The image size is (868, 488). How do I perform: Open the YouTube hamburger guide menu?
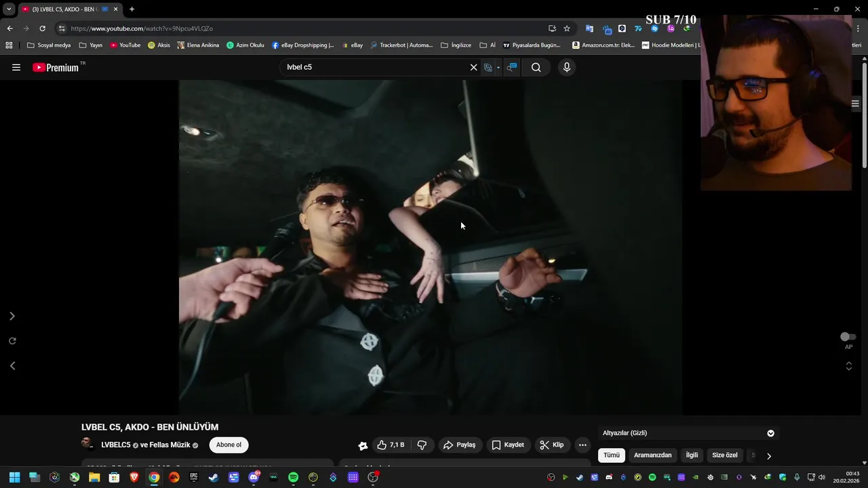(16, 67)
